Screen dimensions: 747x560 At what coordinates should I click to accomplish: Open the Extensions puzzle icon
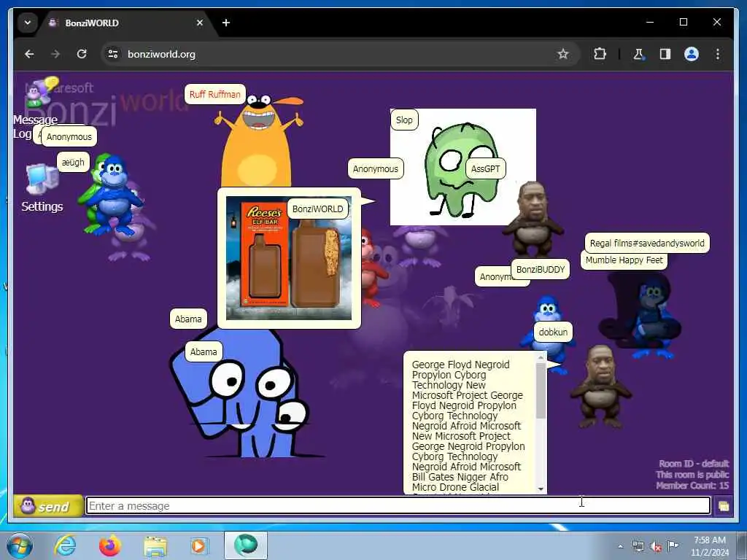tap(600, 54)
